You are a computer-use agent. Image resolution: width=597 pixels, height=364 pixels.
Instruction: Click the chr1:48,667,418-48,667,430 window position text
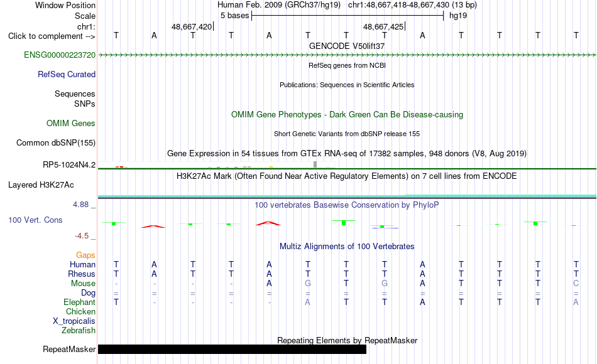412,5
